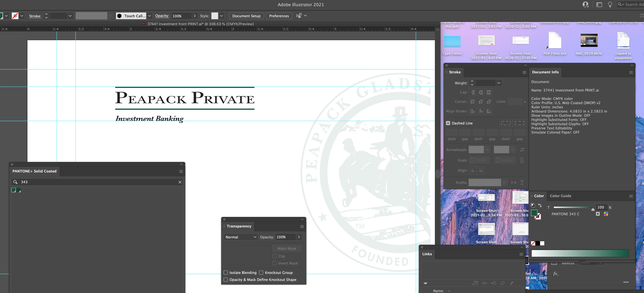Viewport: 644px width, 293px height.
Task: Open PANTONE+ Solid Coated panel menu icon
Action: (181, 171)
